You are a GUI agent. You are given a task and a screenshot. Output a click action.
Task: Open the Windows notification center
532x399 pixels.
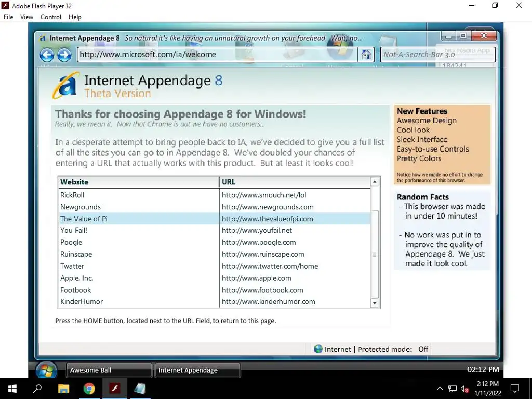coord(515,389)
